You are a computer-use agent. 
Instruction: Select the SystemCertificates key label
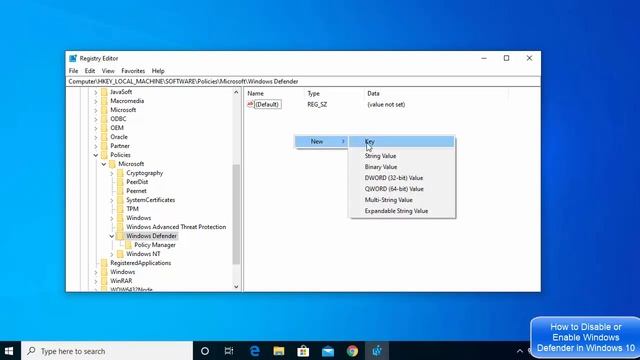pyautogui.click(x=151, y=200)
